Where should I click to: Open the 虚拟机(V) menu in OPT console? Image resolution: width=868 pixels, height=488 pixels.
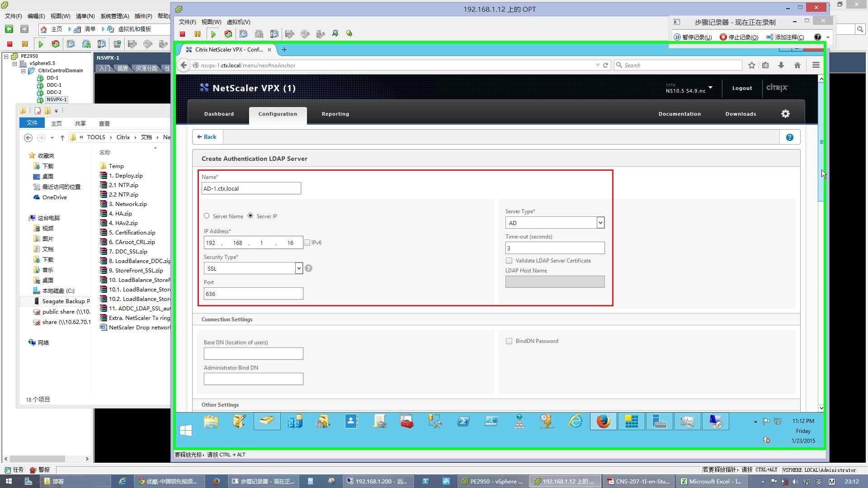[x=238, y=22]
